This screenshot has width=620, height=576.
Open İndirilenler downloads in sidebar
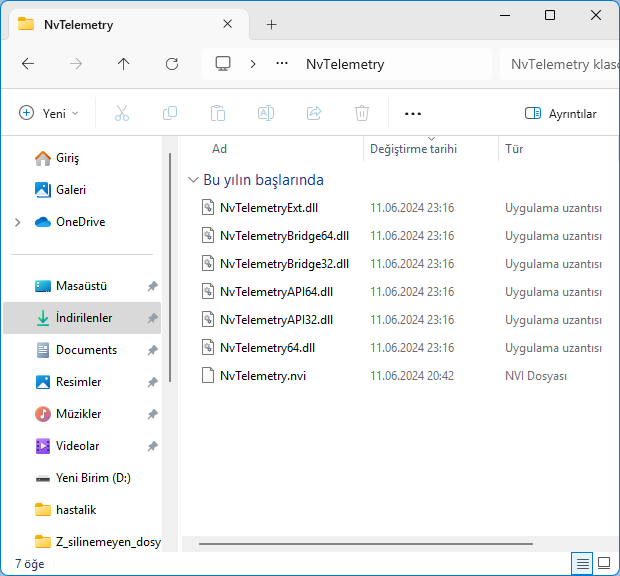81,318
